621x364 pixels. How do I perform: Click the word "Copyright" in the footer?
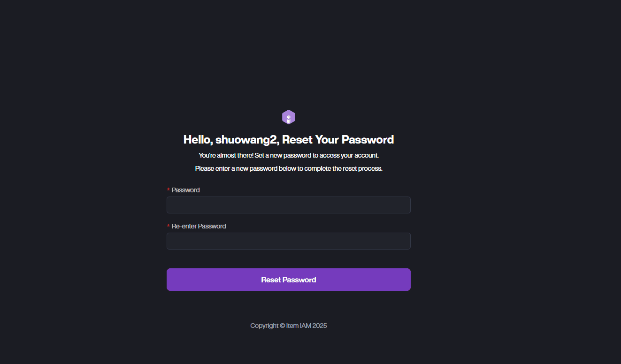click(264, 326)
